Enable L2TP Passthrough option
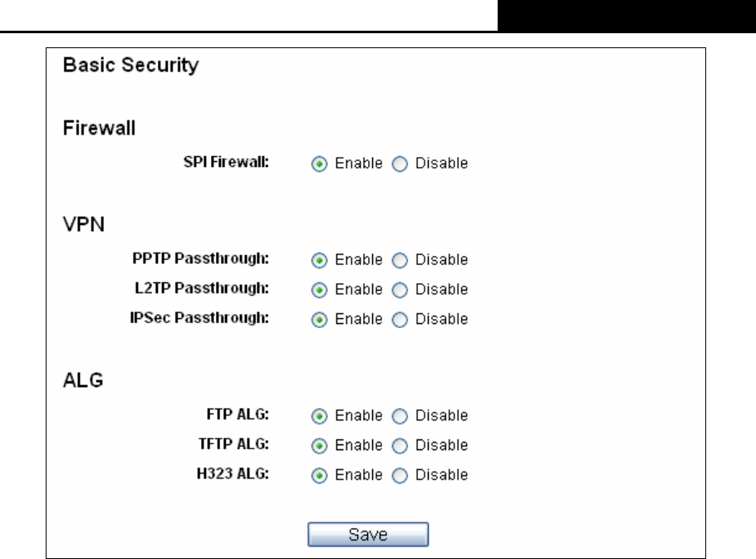 (319, 290)
